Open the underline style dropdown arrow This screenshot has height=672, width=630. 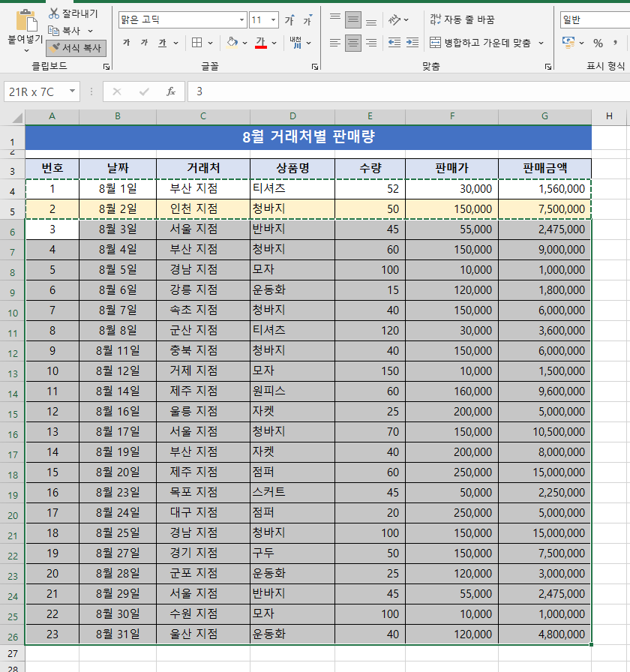click(175, 43)
